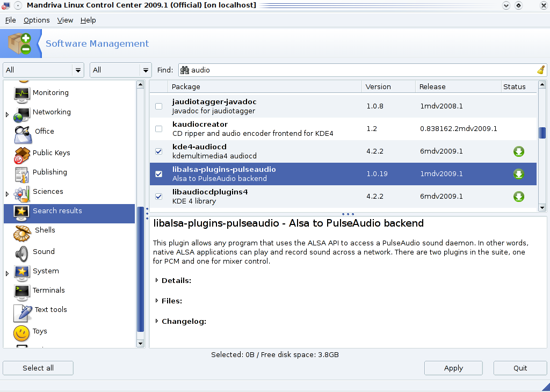This screenshot has height=392, width=550.
Task: Click the Apply button
Action: click(x=453, y=368)
